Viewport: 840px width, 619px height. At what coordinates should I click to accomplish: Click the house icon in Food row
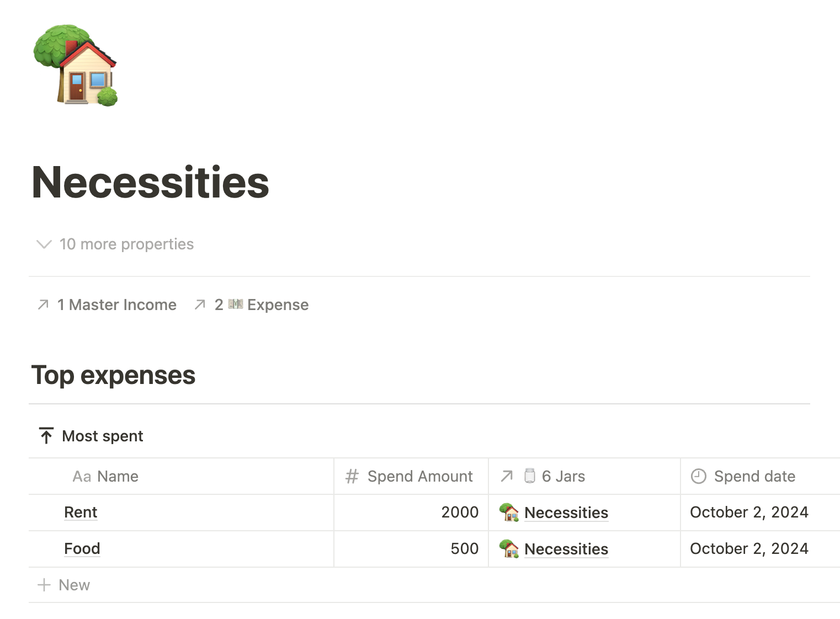click(509, 549)
